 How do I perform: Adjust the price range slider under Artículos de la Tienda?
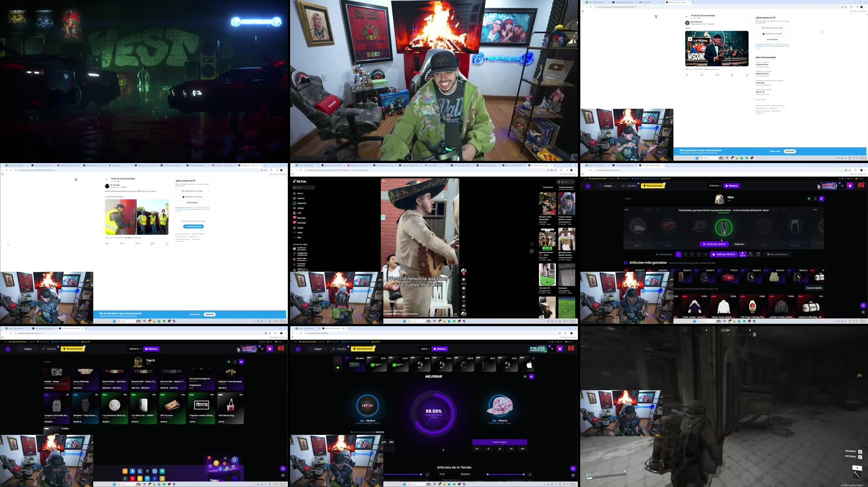tap(421, 474)
